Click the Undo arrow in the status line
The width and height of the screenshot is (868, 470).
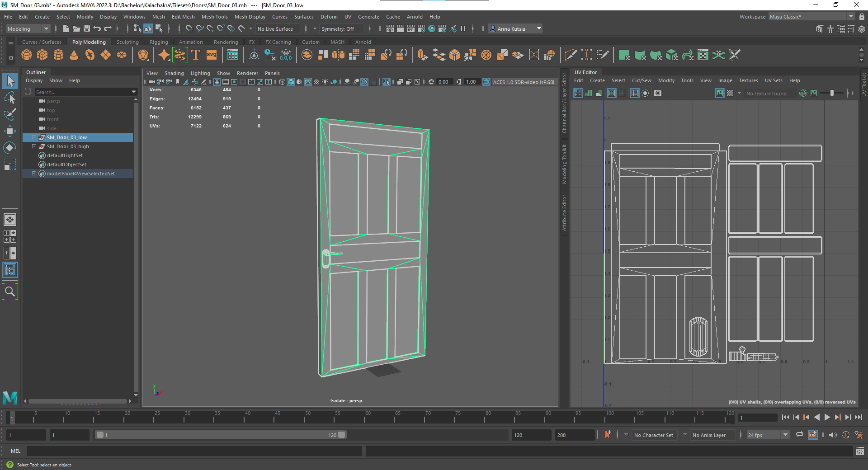click(97, 28)
